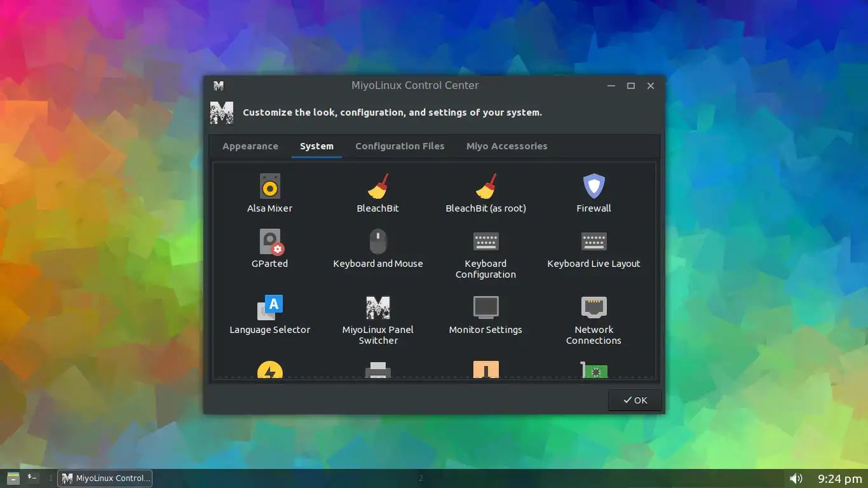Open Keyboard Live Layout icon
The height and width of the screenshot is (488, 868).
coord(594,241)
